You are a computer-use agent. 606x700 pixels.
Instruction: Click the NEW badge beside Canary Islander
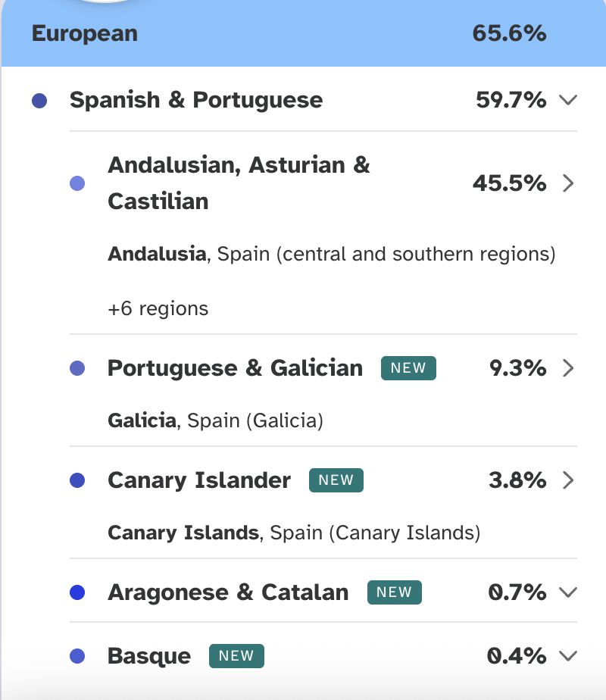point(336,480)
